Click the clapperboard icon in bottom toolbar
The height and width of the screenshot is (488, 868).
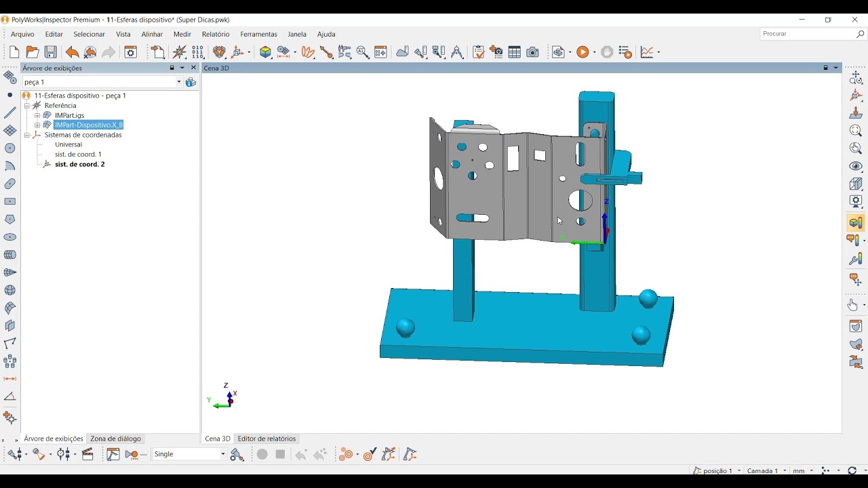87,454
